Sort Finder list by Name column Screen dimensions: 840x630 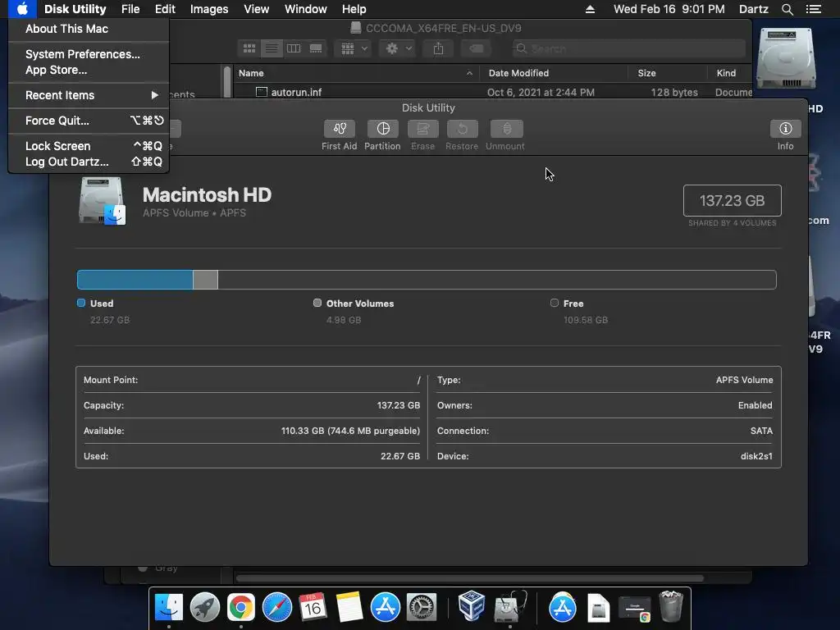tap(356, 73)
